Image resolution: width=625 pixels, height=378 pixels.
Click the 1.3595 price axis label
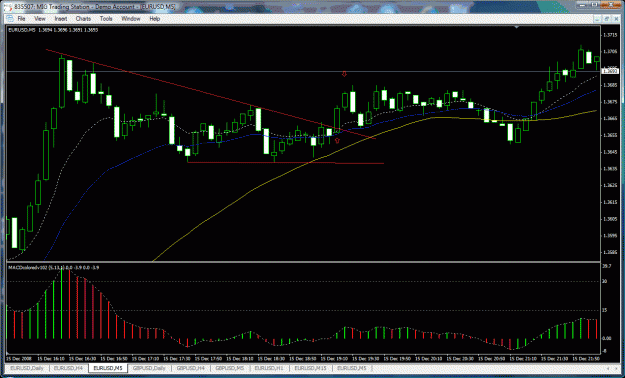(x=609, y=236)
